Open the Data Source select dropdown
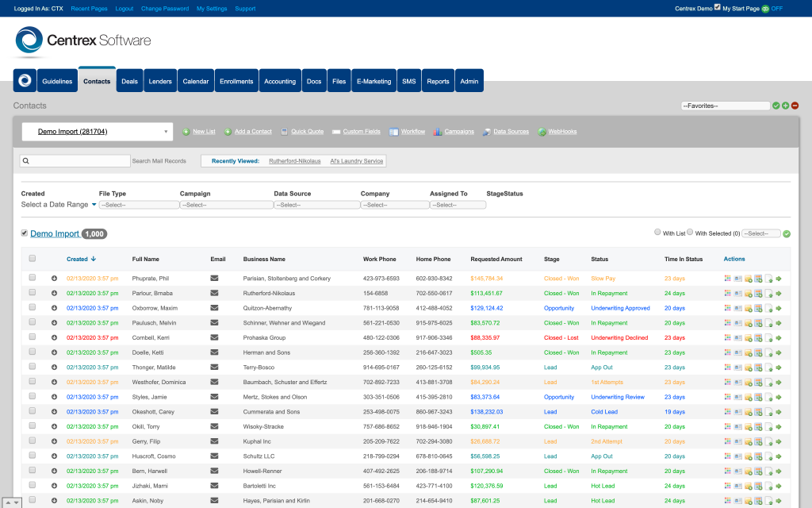 (x=317, y=206)
